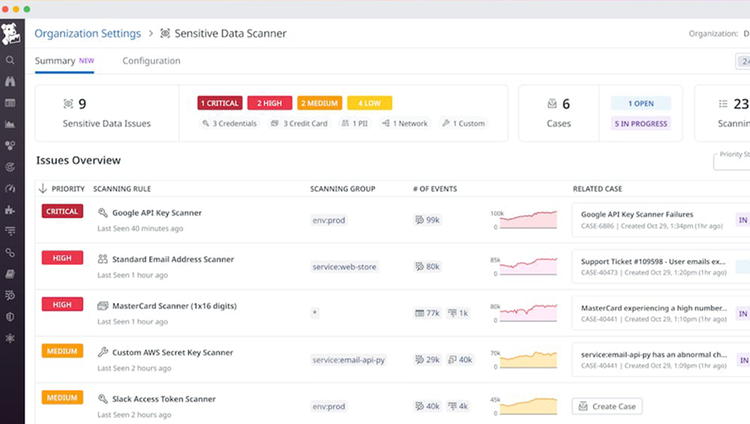Screen dimensions: 750x424
Task: Open the MasterCard Scanner (1x16 digits) rule
Action: (x=175, y=306)
